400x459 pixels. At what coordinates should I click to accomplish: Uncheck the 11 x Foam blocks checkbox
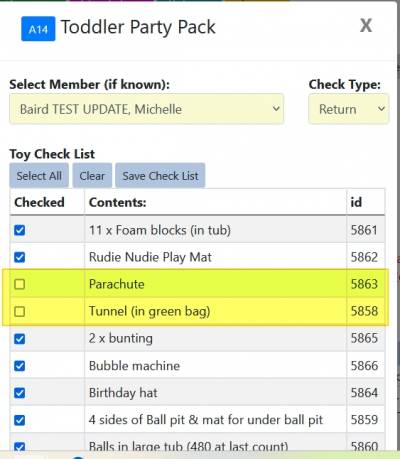pos(20,230)
